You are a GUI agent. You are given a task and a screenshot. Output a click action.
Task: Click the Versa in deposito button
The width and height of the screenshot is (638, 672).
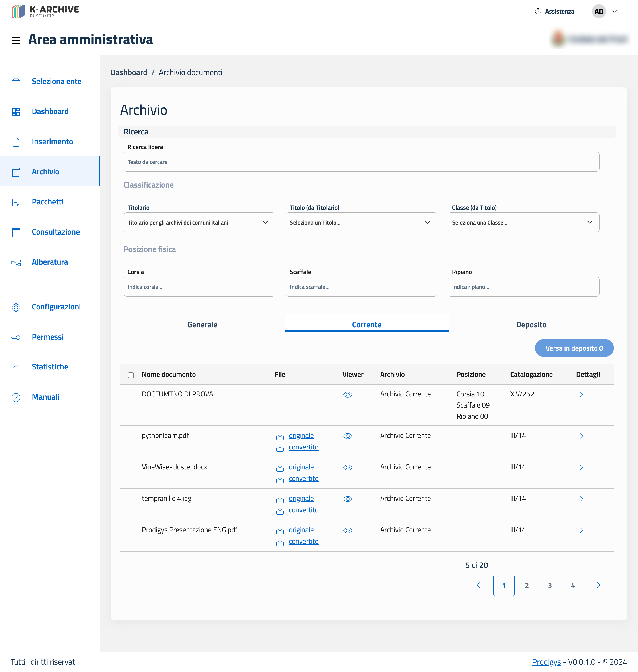pyautogui.click(x=574, y=348)
